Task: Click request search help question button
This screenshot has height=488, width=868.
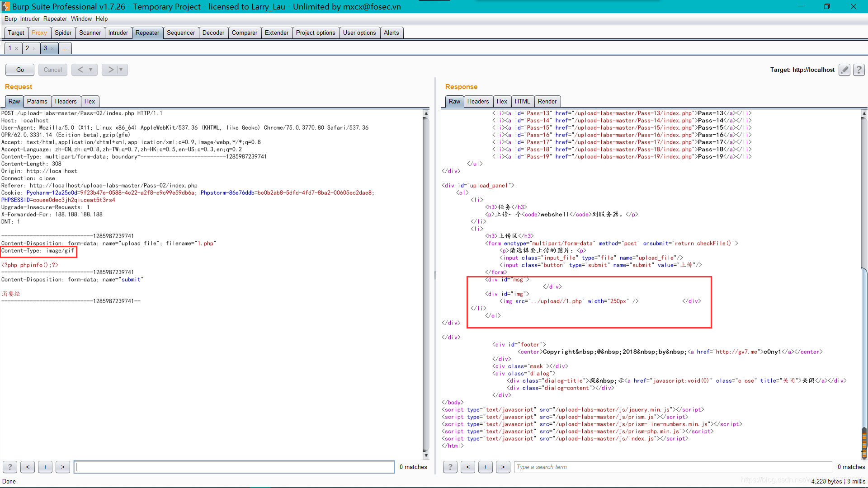Action: point(10,467)
